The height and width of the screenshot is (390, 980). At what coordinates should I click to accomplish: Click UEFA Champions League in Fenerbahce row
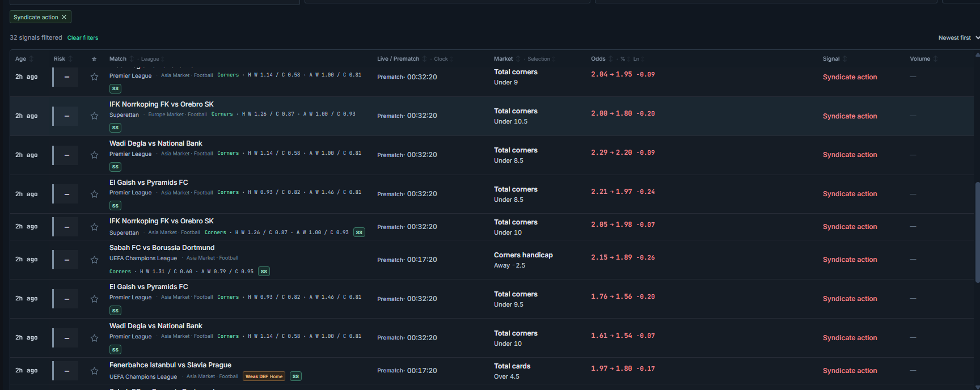pyautogui.click(x=143, y=377)
